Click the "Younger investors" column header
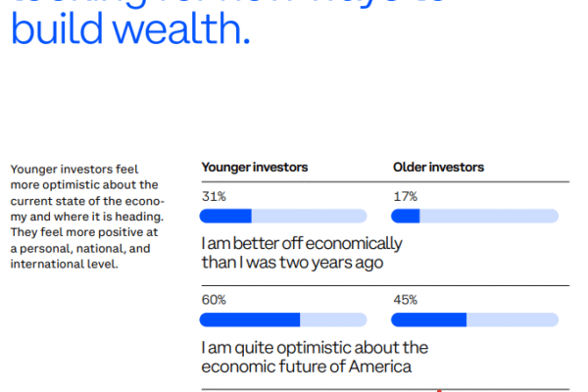The width and height of the screenshot is (588, 392). click(255, 168)
